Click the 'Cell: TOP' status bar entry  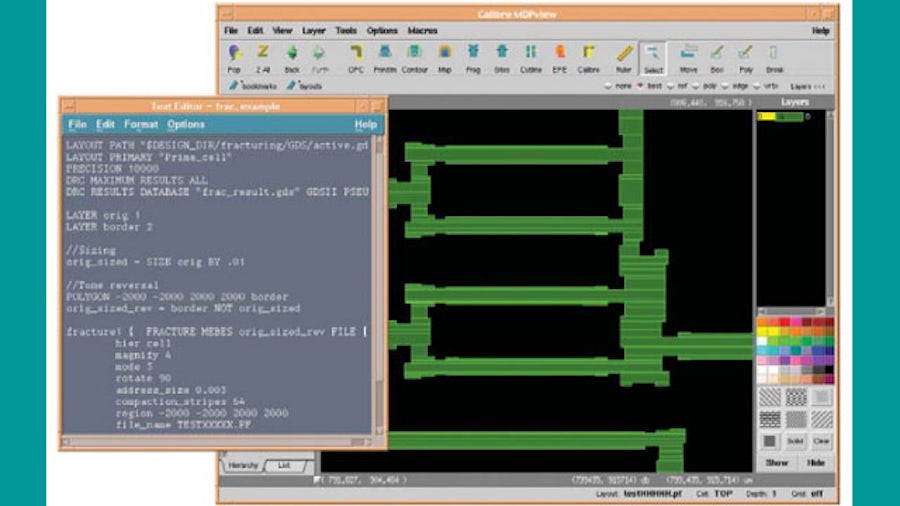pyautogui.click(x=715, y=493)
